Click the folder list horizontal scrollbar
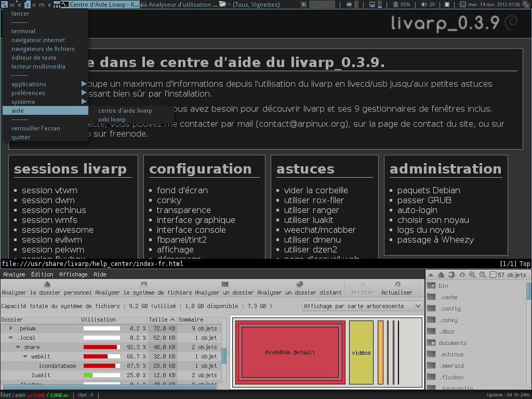532x399 pixels. click(x=110, y=387)
